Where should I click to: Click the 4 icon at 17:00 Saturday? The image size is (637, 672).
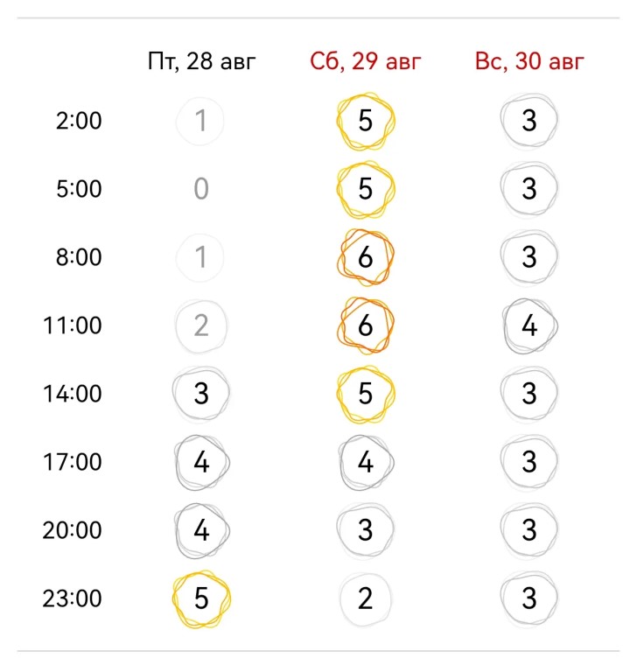point(365,462)
